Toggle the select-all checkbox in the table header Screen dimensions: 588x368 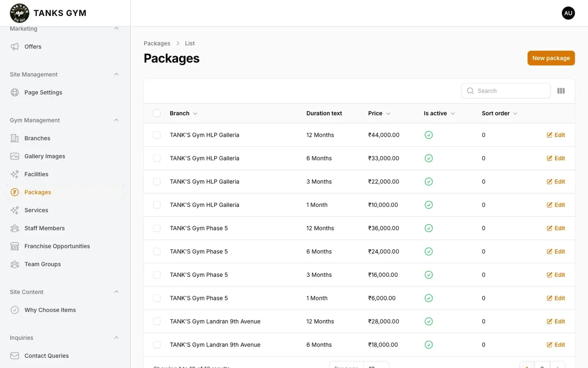pos(157,114)
